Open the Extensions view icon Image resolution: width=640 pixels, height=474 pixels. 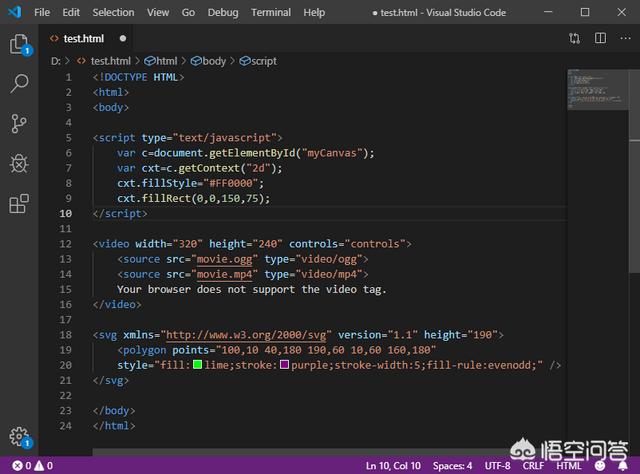[19, 203]
